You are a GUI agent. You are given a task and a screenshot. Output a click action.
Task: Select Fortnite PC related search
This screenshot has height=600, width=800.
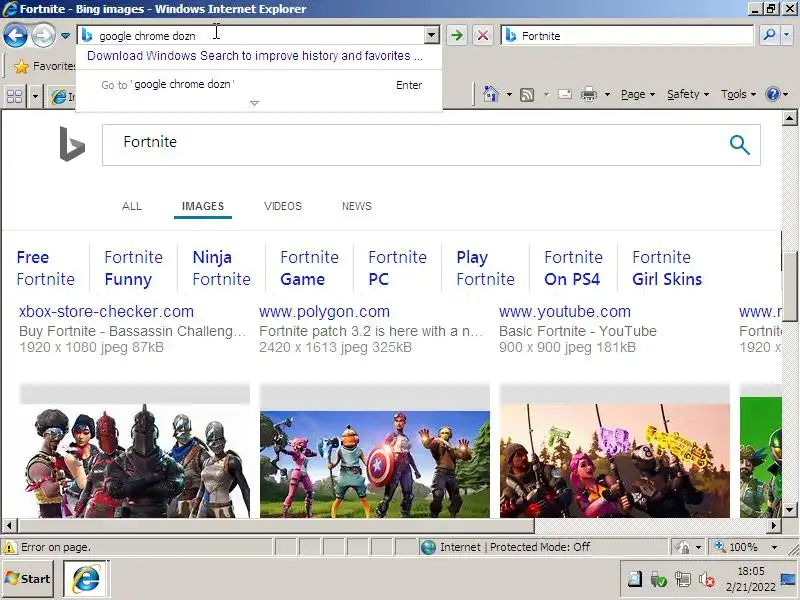(397, 268)
